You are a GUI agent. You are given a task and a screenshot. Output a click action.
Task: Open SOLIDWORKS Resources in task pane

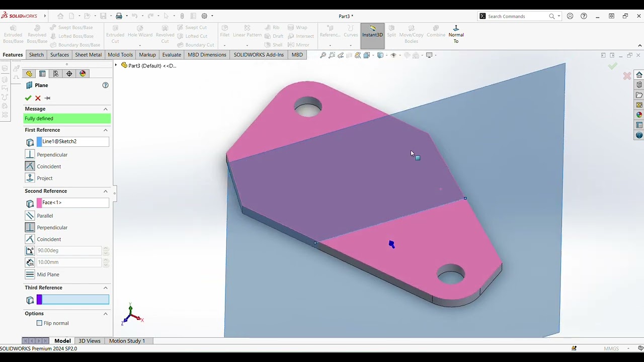point(639,75)
